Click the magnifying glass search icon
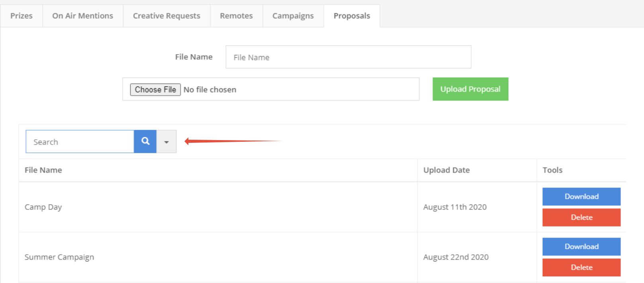The height and width of the screenshot is (283, 644). (145, 141)
